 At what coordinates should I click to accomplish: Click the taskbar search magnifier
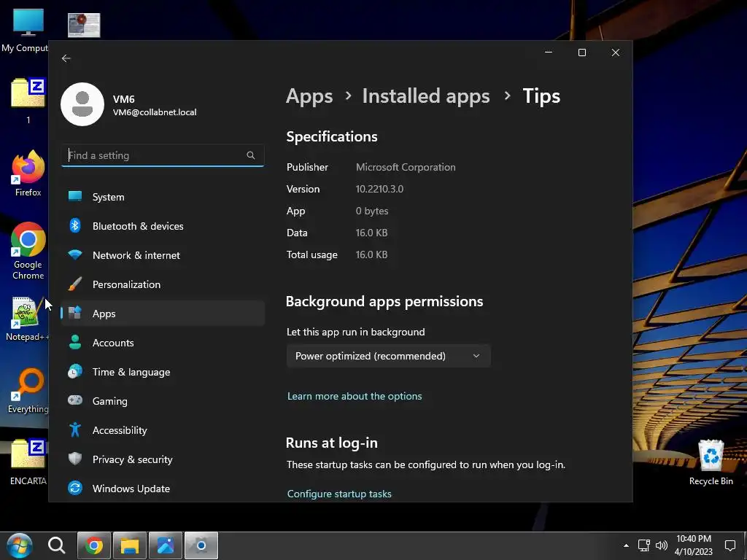57,545
